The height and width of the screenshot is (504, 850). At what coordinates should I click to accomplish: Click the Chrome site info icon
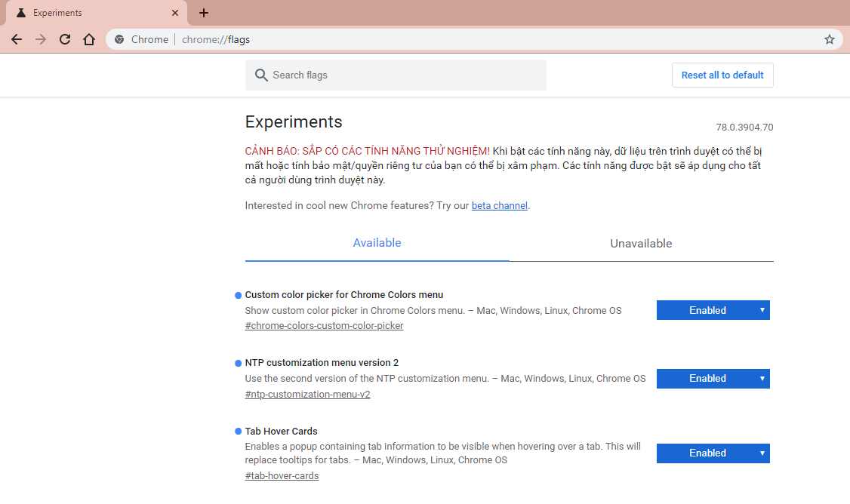coord(120,39)
